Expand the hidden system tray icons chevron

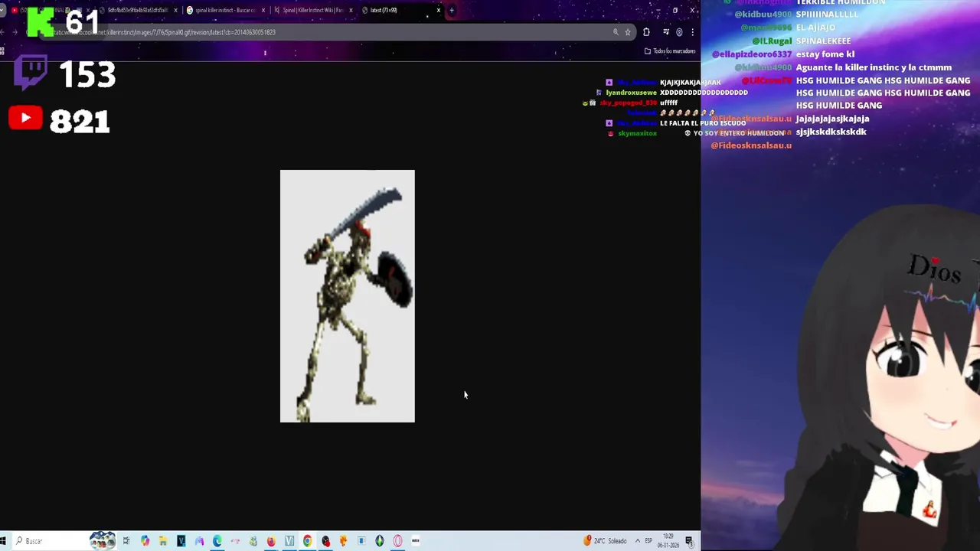[637, 541]
